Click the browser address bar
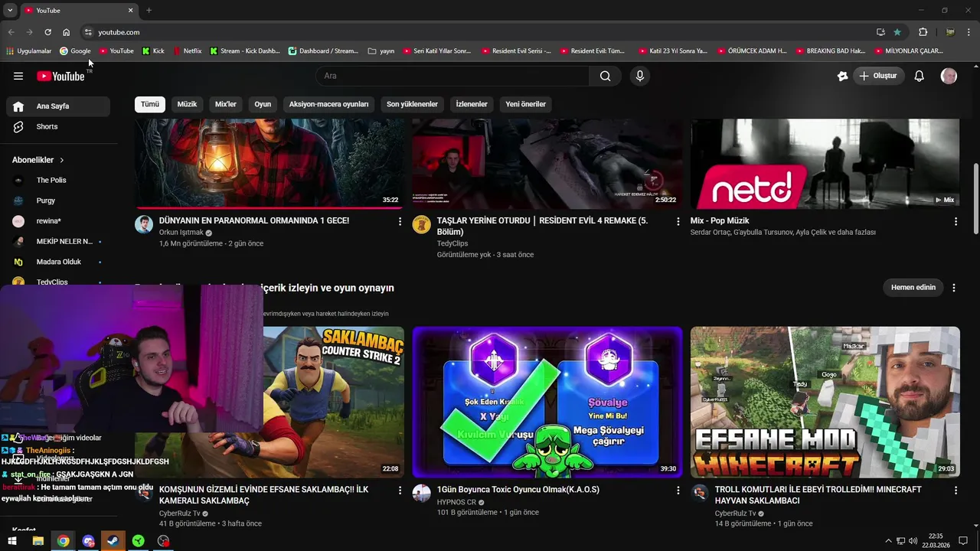Viewport: 980px width, 551px height. (475, 32)
